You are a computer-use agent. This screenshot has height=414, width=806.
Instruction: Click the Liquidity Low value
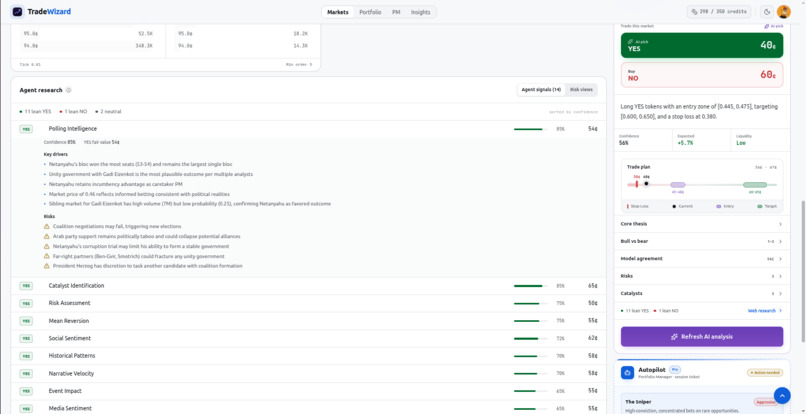click(x=741, y=143)
